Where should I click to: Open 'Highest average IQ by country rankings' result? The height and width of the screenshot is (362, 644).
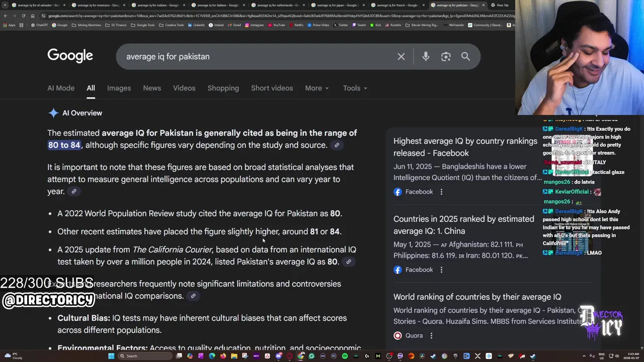point(465,147)
